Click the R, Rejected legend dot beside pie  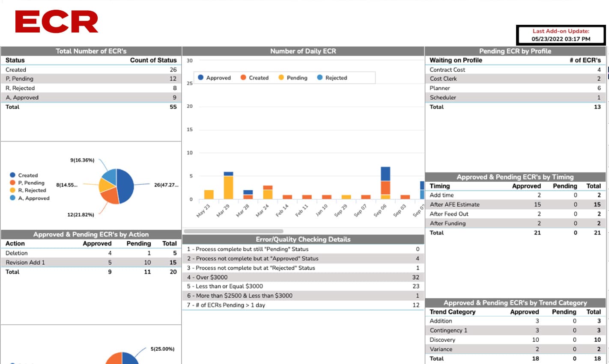pyautogui.click(x=12, y=190)
